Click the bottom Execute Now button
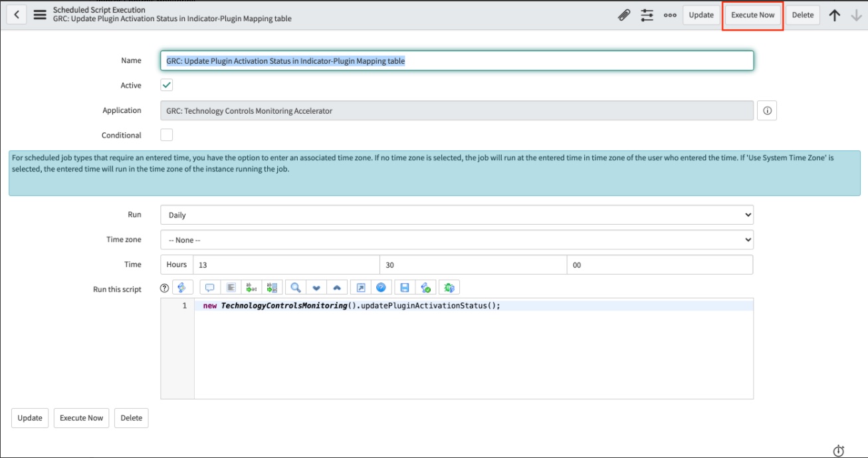This screenshot has width=868, height=458. click(82, 418)
